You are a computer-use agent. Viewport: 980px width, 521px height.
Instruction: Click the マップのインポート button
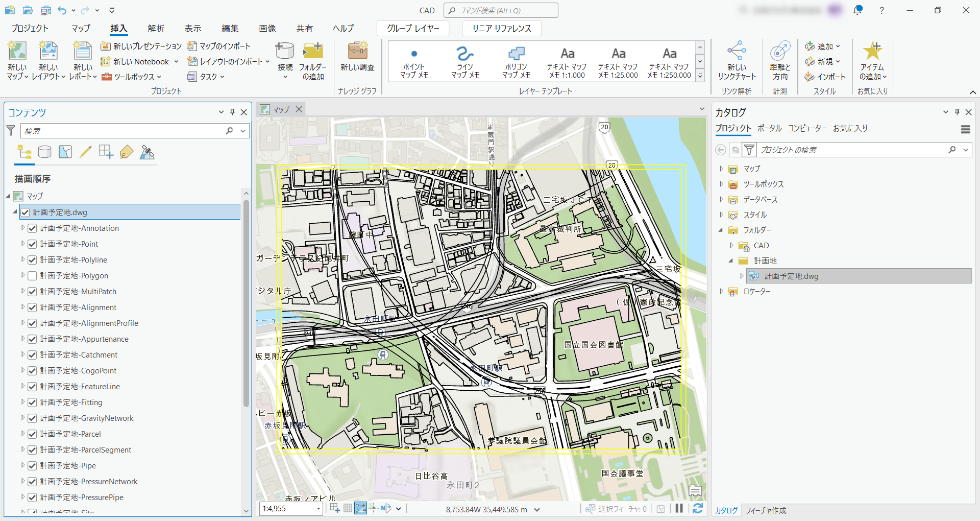coord(219,46)
